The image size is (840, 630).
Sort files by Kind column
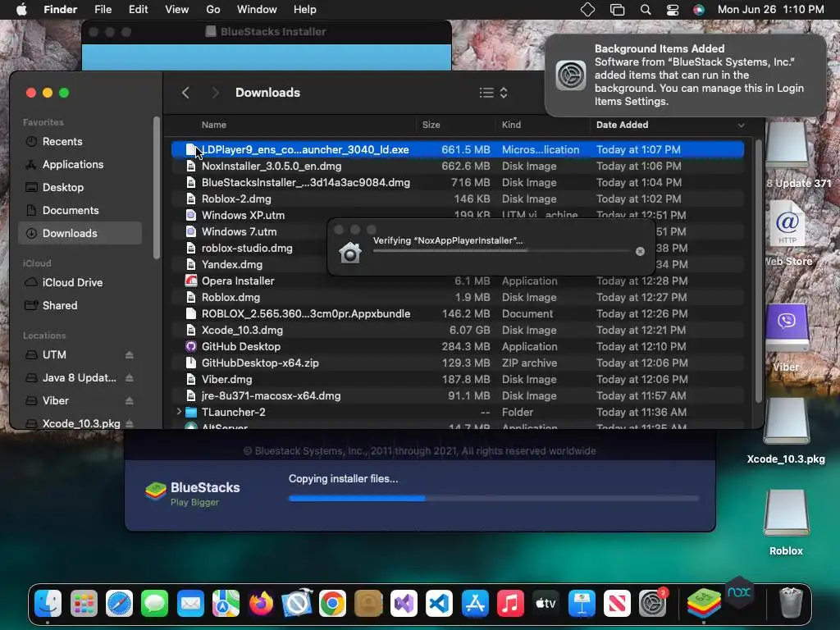tap(511, 125)
